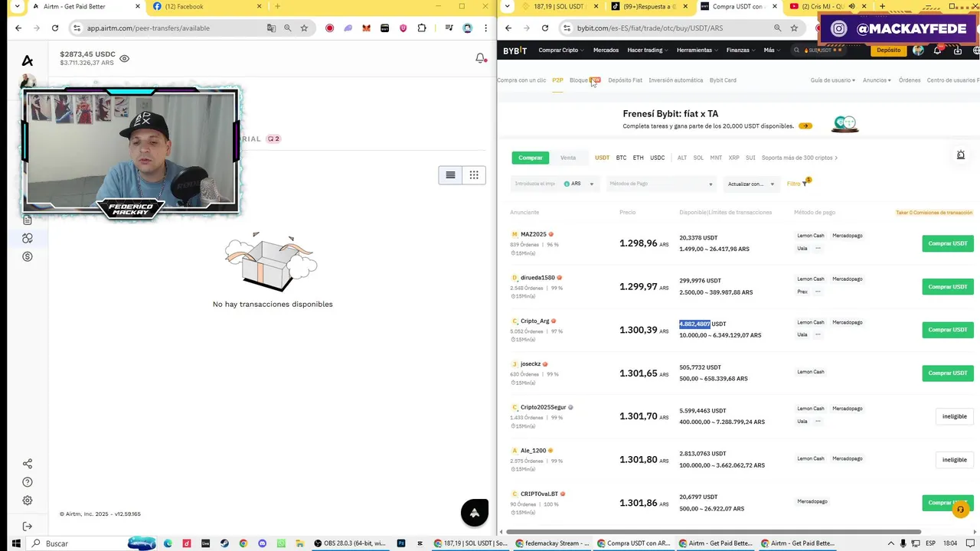Bookmark the Airtm page with star icon

304,28
